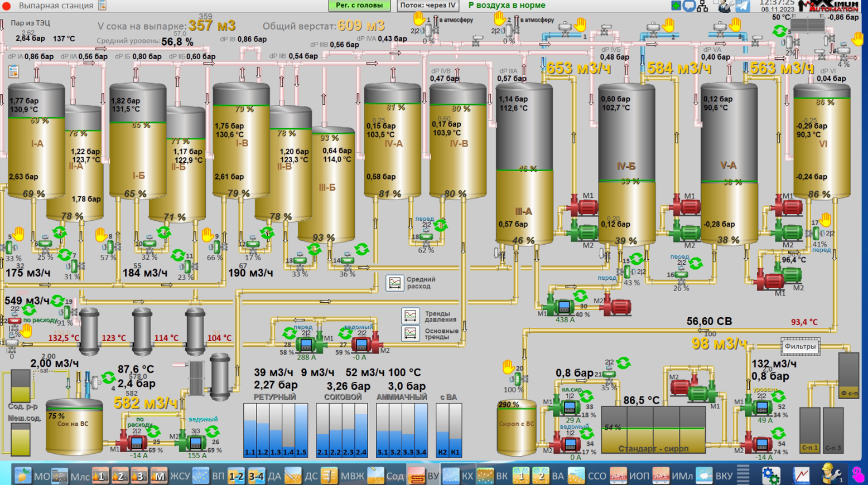
Task: Open the Фильтры button
Action: pyautogui.click(x=801, y=346)
